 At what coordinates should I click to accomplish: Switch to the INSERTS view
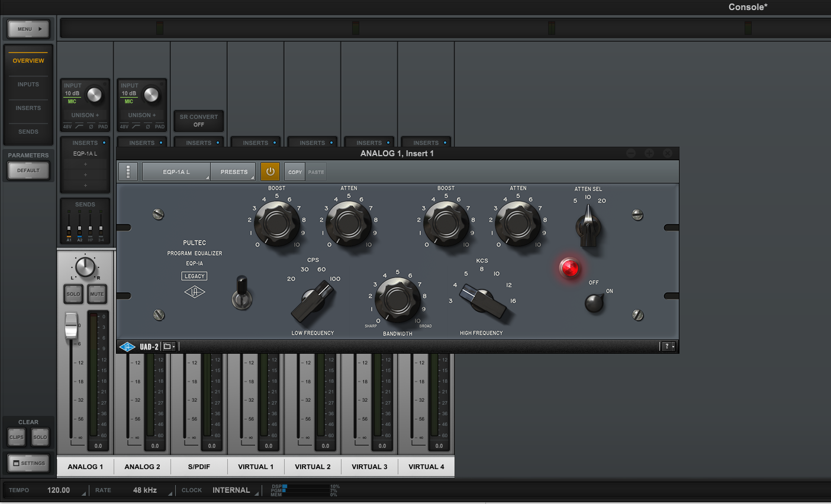pyautogui.click(x=28, y=108)
